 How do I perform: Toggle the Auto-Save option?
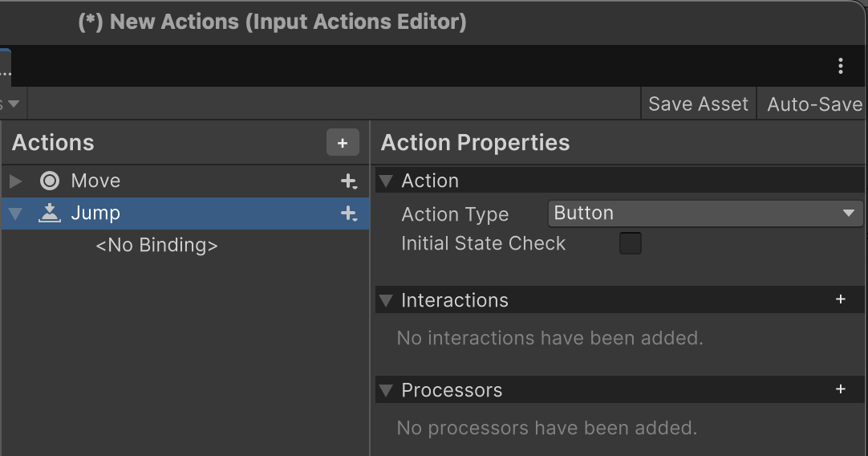pyautogui.click(x=813, y=104)
